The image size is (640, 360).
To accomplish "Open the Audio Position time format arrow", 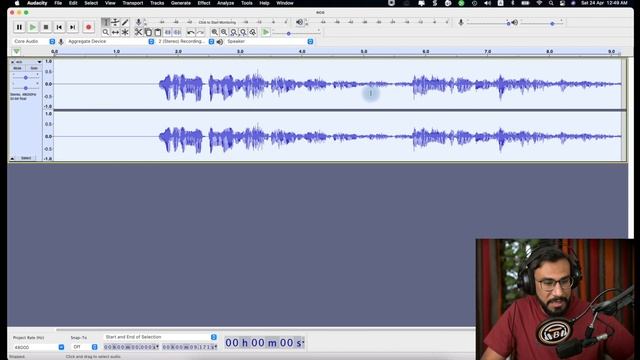I will [303, 342].
